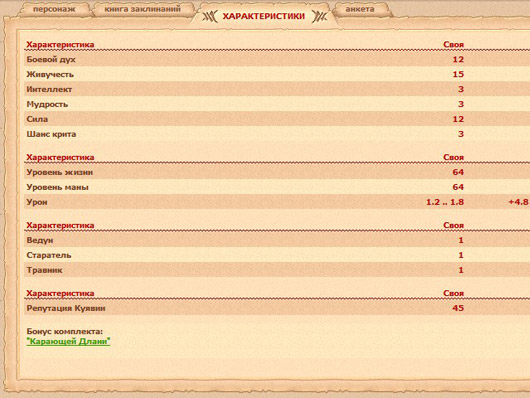The width and height of the screenshot is (530, 398).
Task: Click the +4.8 damage bonus value
Action: [x=519, y=202]
